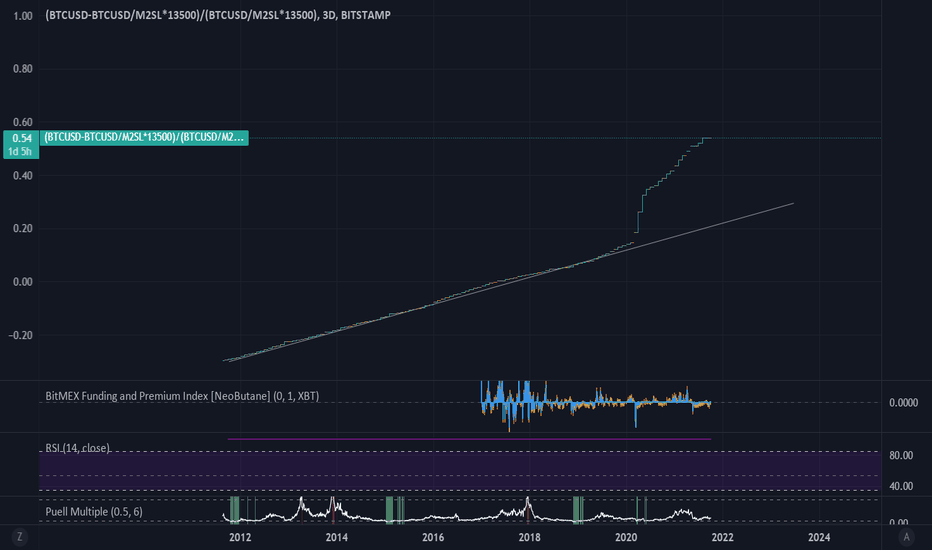Click the 2022 label on time axis
Viewport: 932px width, 550px height.
[723, 538]
